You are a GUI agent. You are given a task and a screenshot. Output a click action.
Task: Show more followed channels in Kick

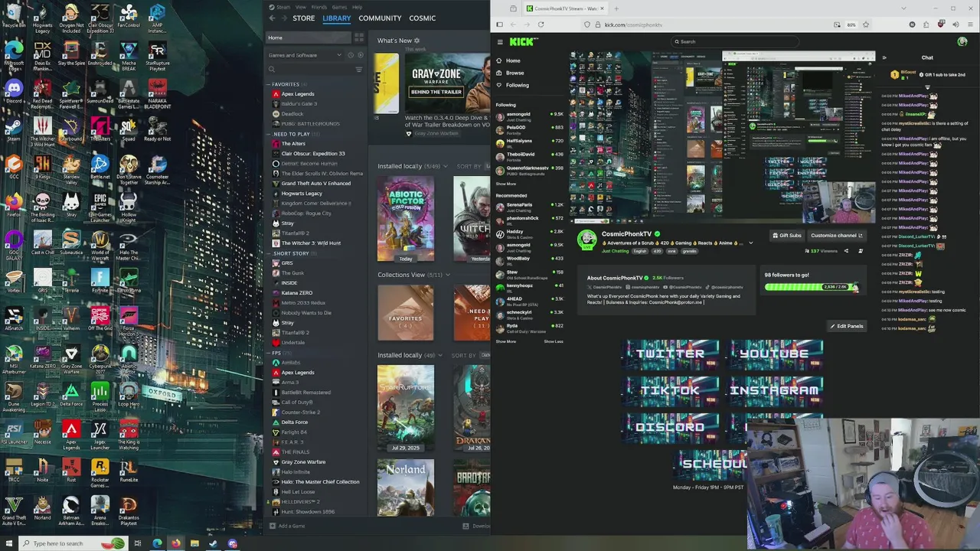coord(506,184)
